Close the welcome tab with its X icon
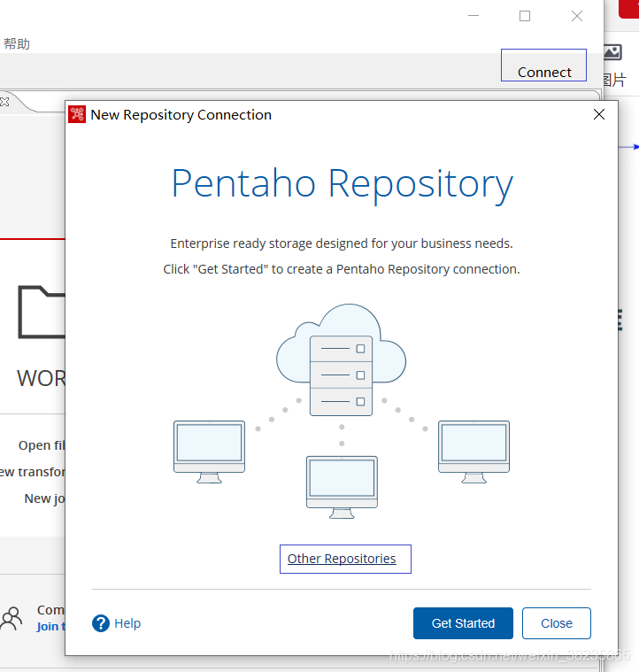This screenshot has height=672, width=639. pos(4,102)
